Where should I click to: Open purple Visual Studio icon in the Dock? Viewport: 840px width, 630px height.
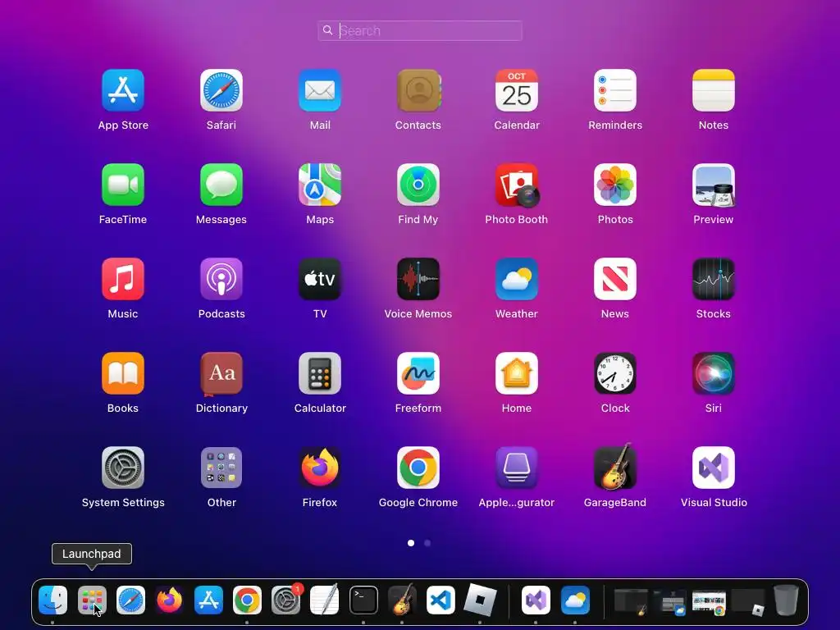tap(536, 600)
